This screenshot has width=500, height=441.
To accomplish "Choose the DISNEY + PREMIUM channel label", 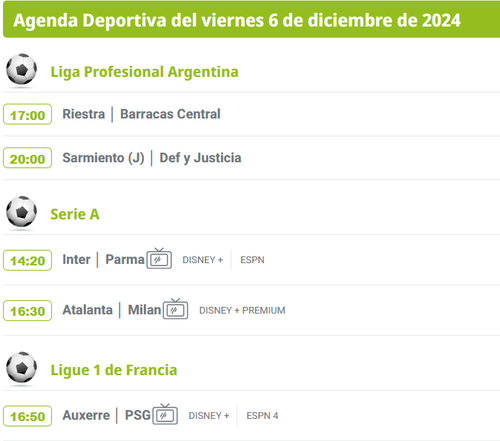I will tap(242, 310).
